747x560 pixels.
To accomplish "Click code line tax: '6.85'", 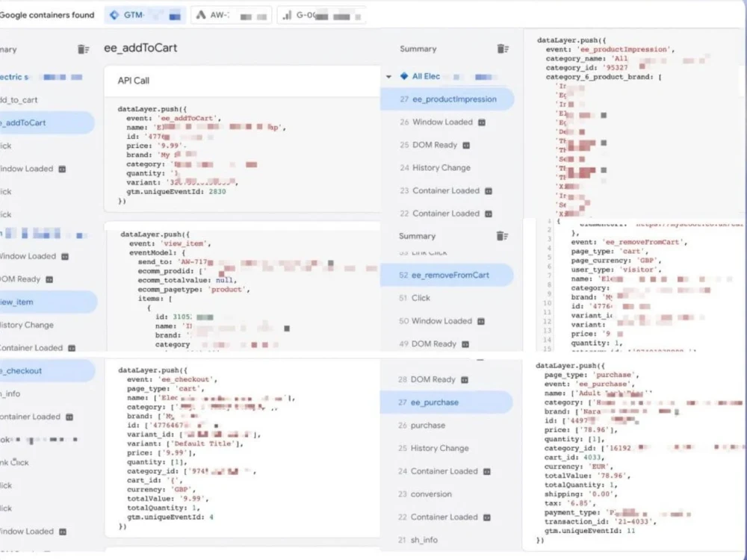I will tap(570, 503).
